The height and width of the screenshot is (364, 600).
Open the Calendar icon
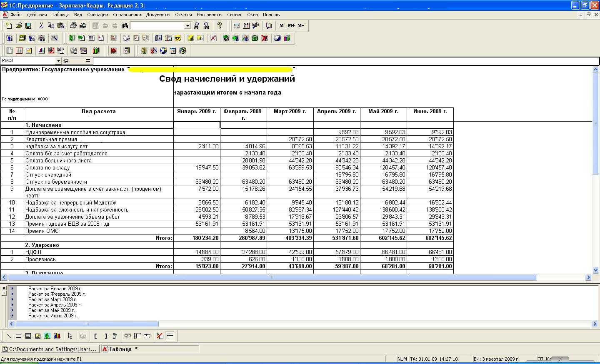[246, 26]
